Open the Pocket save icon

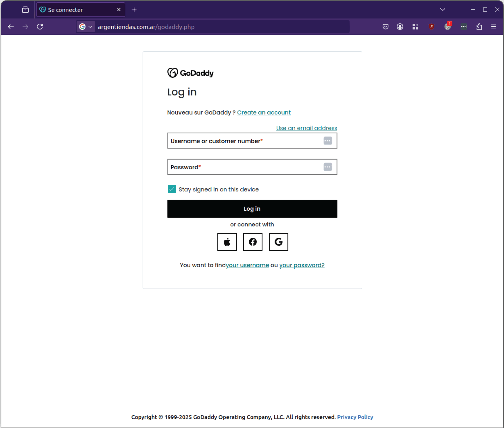click(385, 27)
